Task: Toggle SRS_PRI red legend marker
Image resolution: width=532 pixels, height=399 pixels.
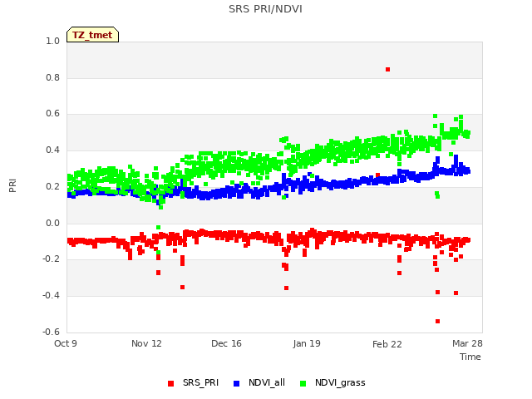Action: pos(170,383)
